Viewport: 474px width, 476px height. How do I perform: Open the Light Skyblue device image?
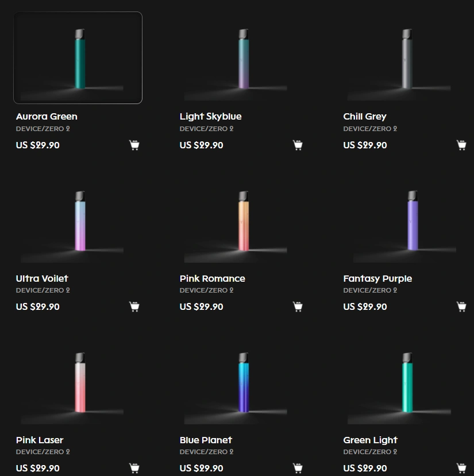(x=241, y=57)
